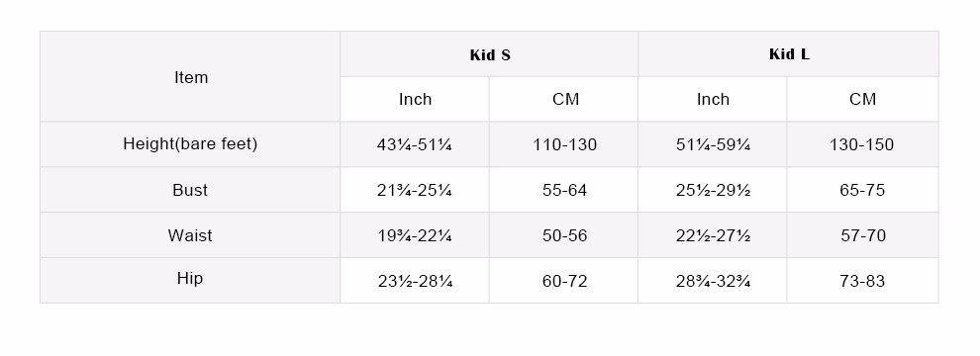Click the Inch subheader under Kid L
The height and width of the screenshot is (356, 980).
tap(713, 99)
